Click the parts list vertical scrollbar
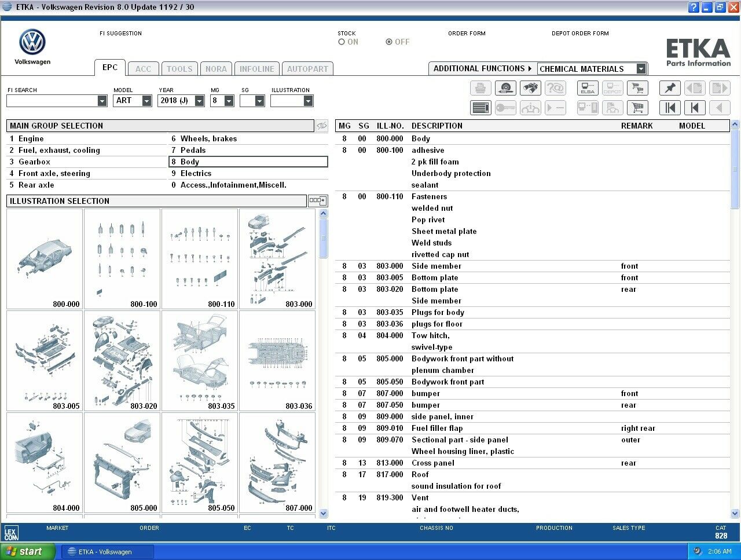741x560 pixels. point(735,319)
